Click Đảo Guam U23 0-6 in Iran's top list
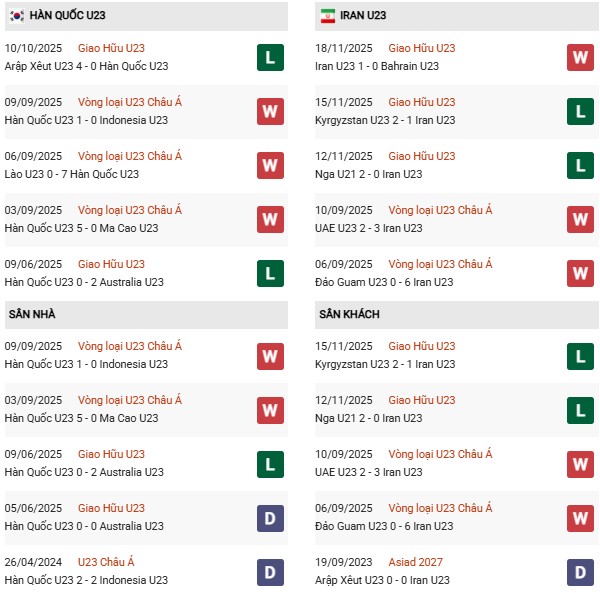 384,282
